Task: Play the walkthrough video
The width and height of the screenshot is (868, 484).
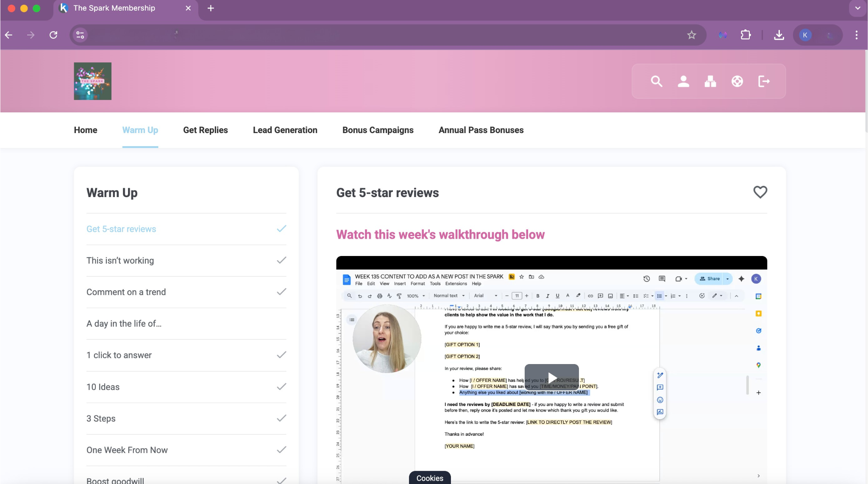Action: (x=551, y=377)
